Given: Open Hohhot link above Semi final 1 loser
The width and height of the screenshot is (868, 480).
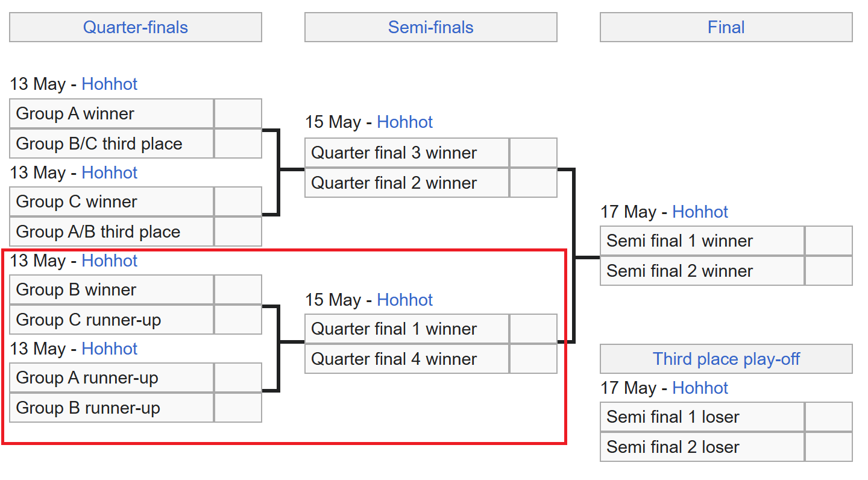Looking at the screenshot, I should point(700,388).
